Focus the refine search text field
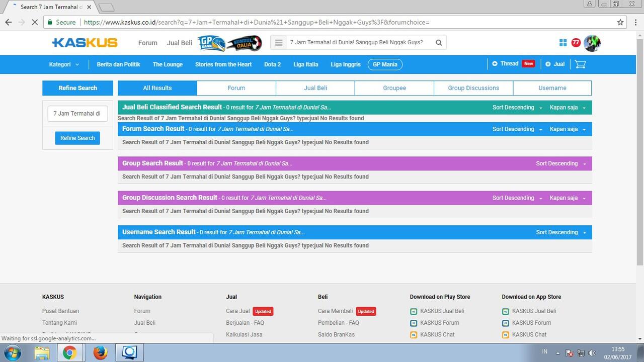 [77, 114]
